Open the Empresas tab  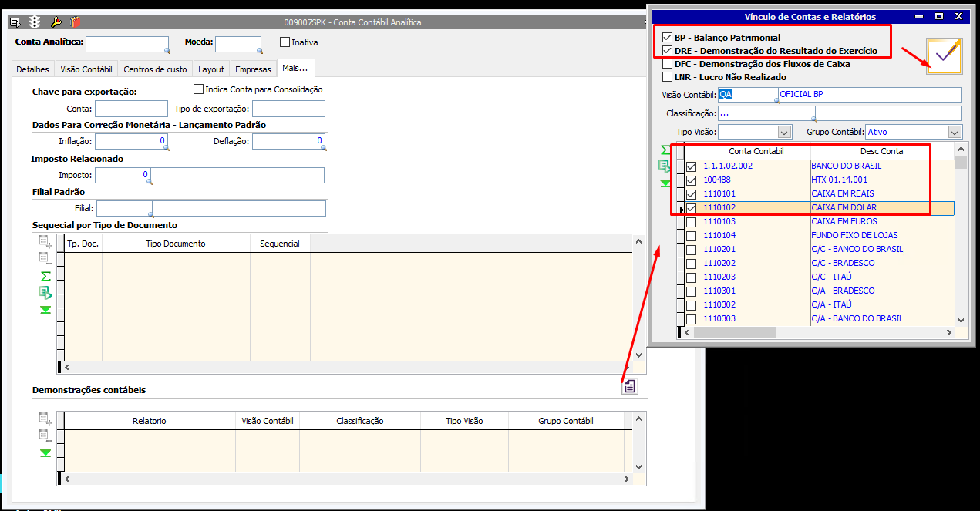(253, 69)
